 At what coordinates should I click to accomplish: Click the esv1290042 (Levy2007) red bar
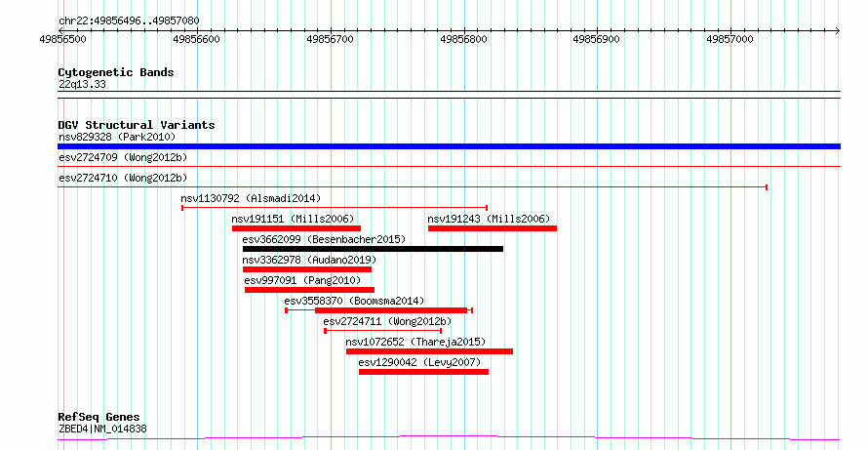(423, 372)
